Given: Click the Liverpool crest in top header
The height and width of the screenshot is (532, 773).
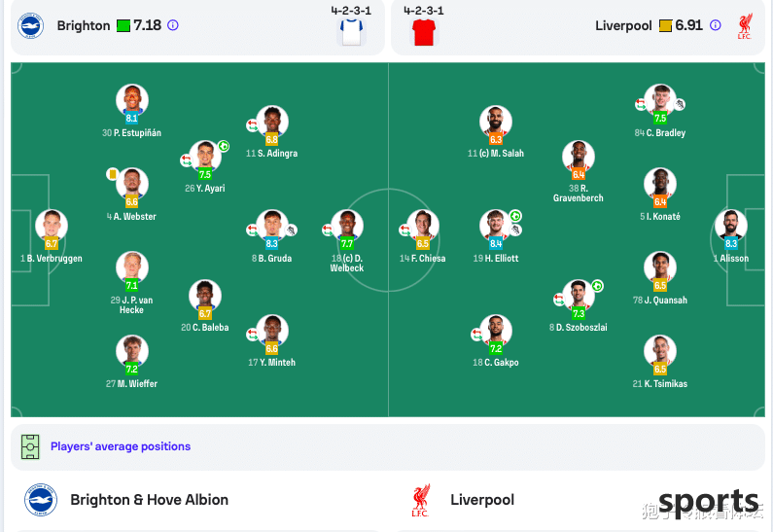Looking at the screenshot, I should pyautogui.click(x=745, y=26).
